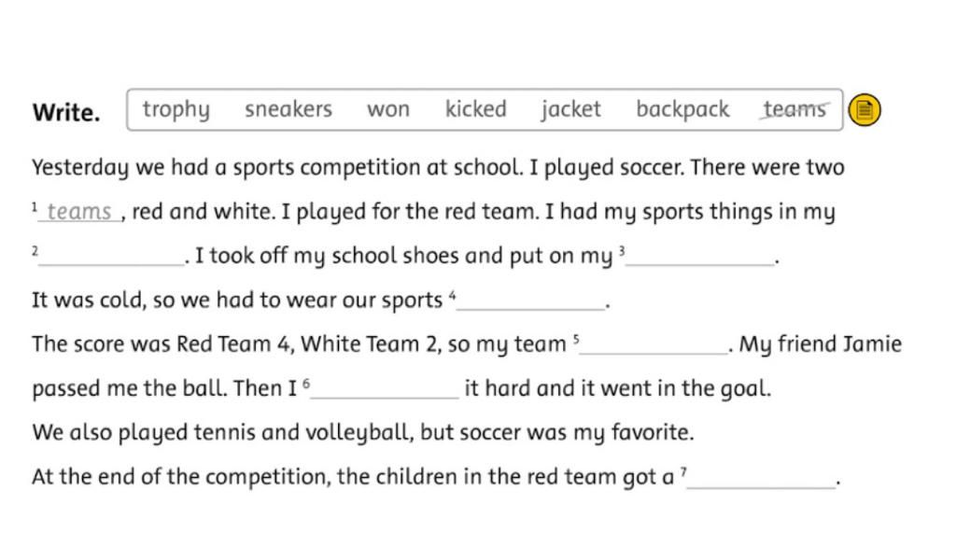The width and height of the screenshot is (956, 560).
Task: Select the word trophy in word bank
Action: click(x=176, y=110)
